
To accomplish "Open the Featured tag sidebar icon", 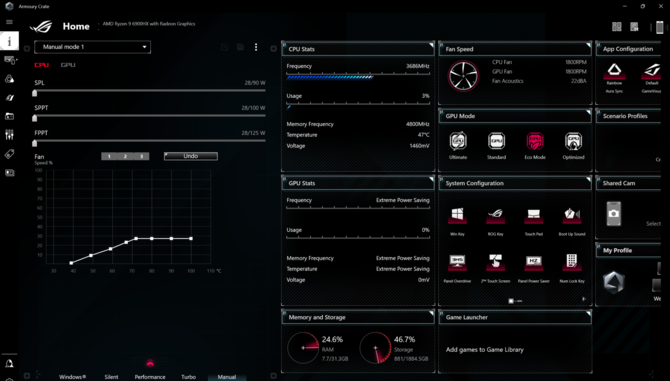I will click(x=9, y=154).
